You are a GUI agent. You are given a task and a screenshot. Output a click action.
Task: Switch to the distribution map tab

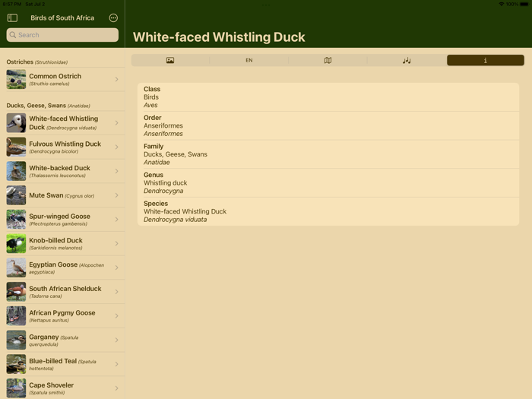pos(328,60)
